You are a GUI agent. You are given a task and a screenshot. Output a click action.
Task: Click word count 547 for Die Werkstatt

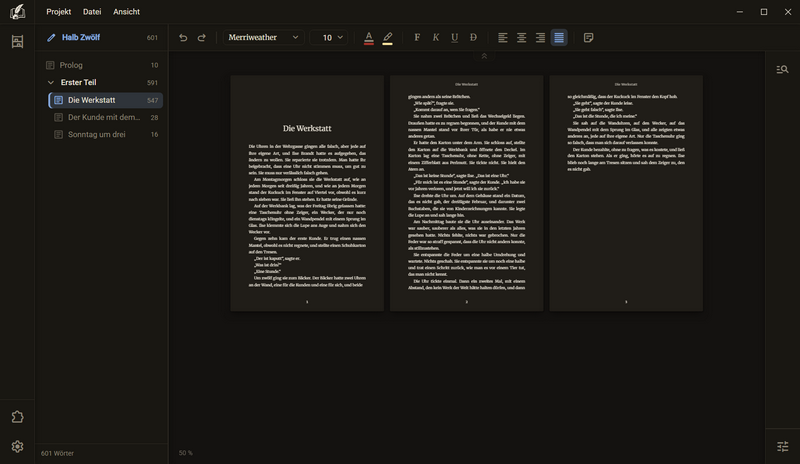(x=153, y=101)
